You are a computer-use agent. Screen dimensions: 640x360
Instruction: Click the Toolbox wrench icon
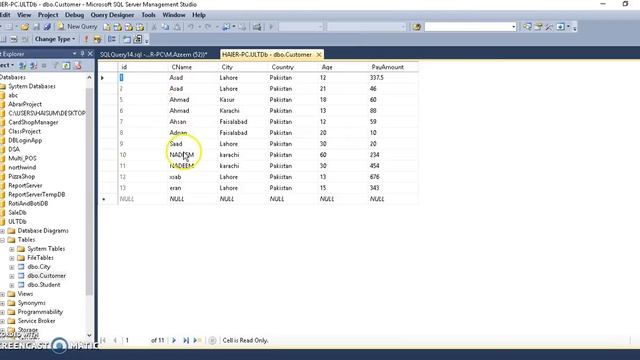coord(549,27)
